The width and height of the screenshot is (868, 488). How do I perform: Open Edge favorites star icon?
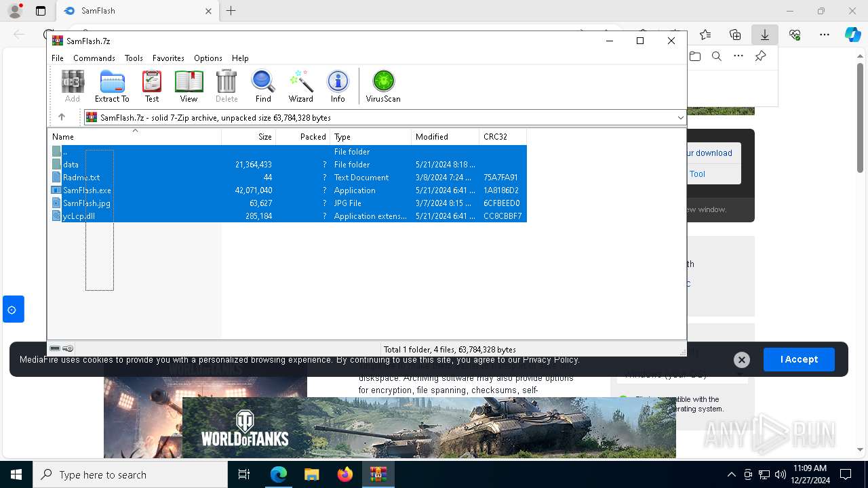(x=705, y=35)
